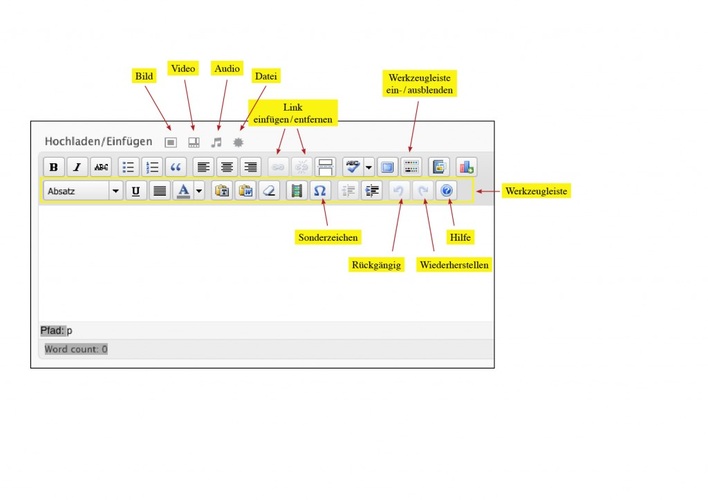Expand the spellcheck language dropdown arrow
The height and width of the screenshot is (500, 708).
[x=369, y=167]
